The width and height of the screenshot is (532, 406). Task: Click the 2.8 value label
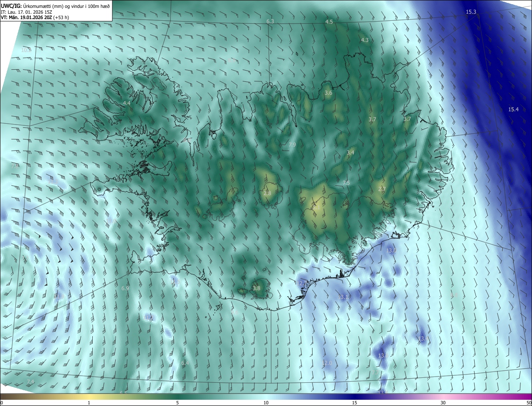(x=267, y=193)
